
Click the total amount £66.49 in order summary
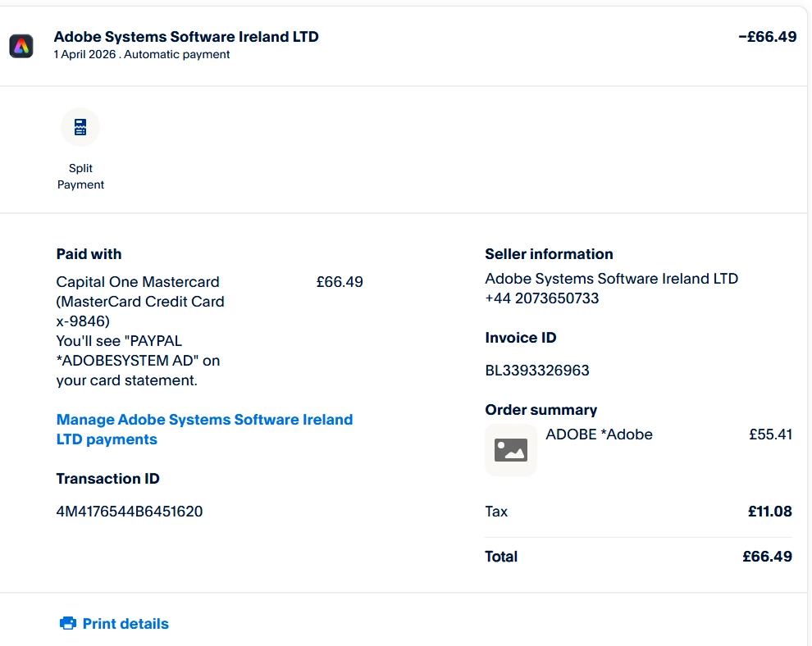[x=768, y=557]
